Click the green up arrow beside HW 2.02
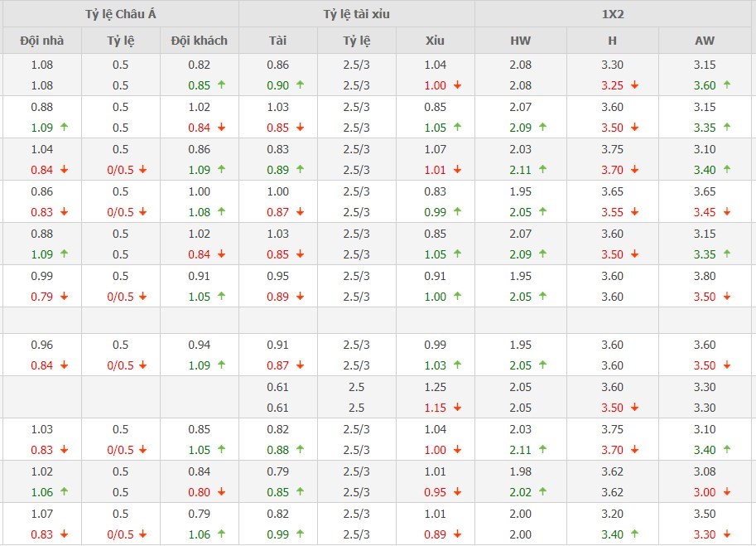The height and width of the screenshot is (546, 756). [x=542, y=492]
